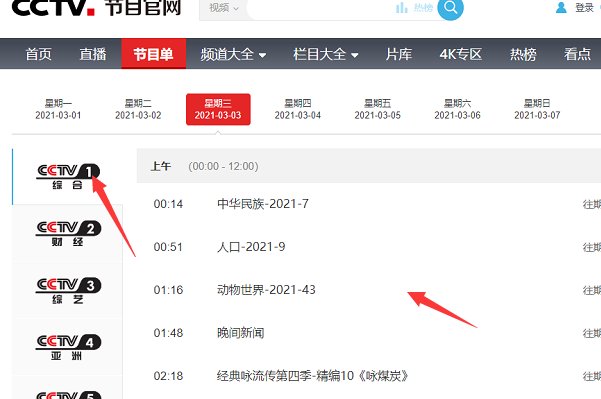Open program 经典咏流传第四季-精编10《咏煤炭》
The image size is (601, 399).
(x=312, y=376)
